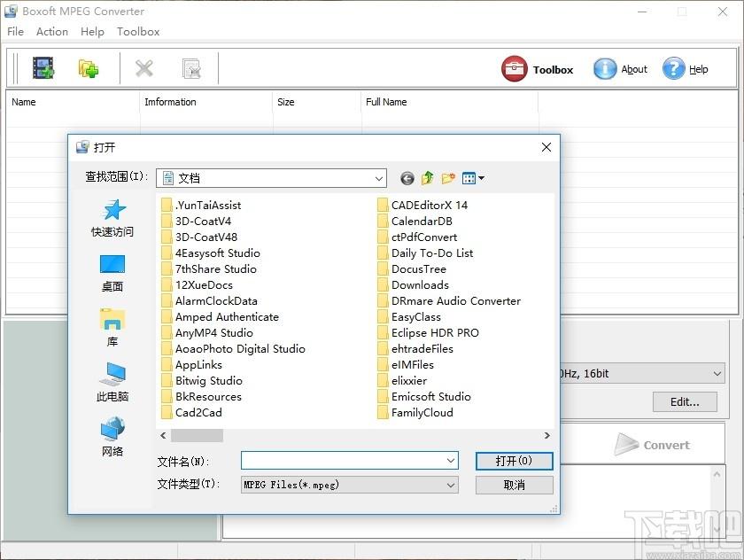Select the BkResources folder

tap(201, 397)
